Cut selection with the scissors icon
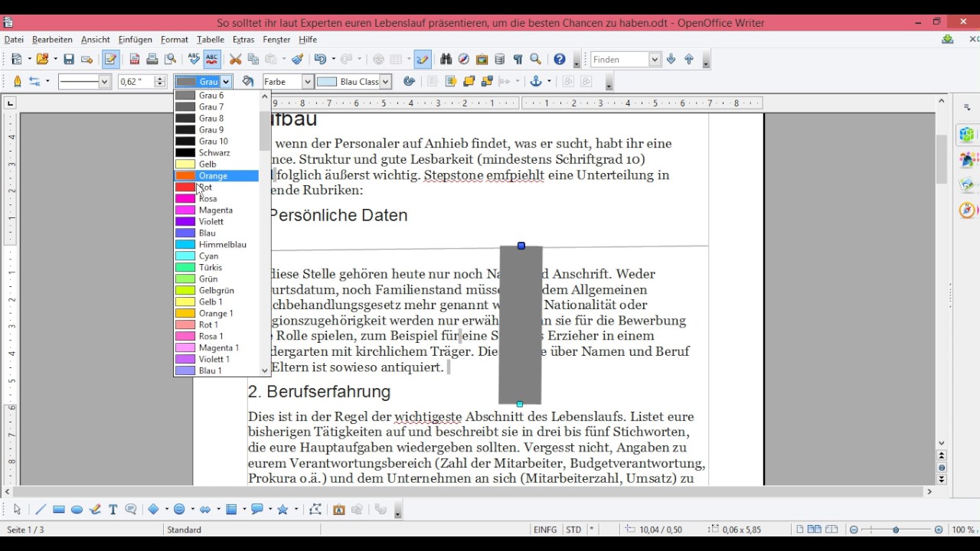980x551 pixels. point(236,59)
